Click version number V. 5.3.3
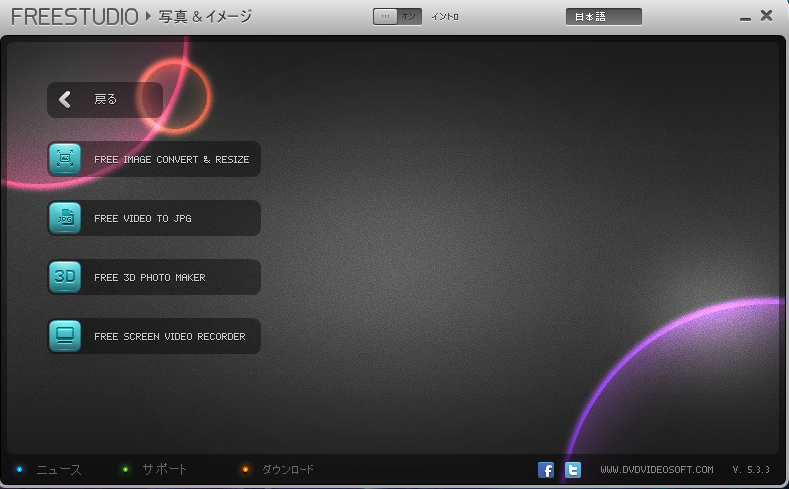Screen dimensions: 789x489 pos(751,470)
